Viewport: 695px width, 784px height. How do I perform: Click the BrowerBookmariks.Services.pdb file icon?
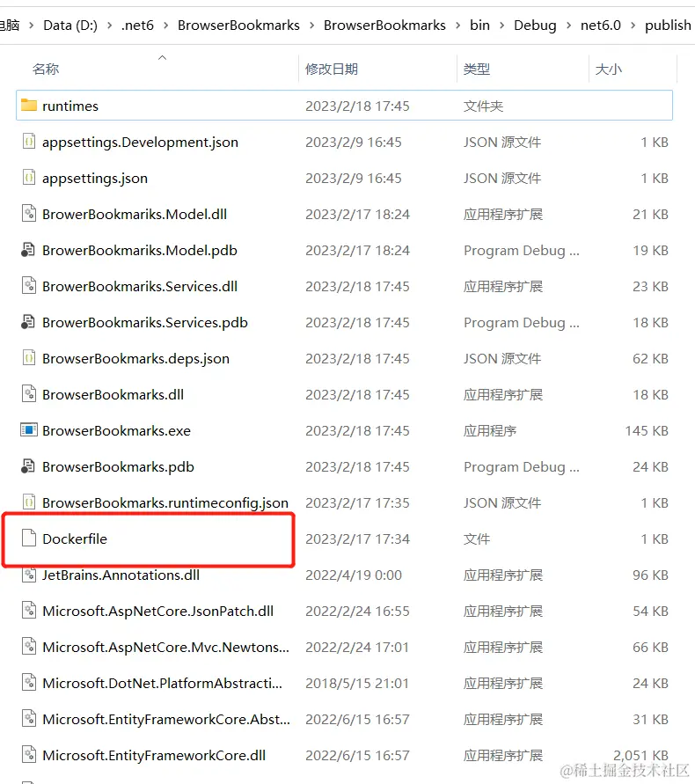(28, 322)
